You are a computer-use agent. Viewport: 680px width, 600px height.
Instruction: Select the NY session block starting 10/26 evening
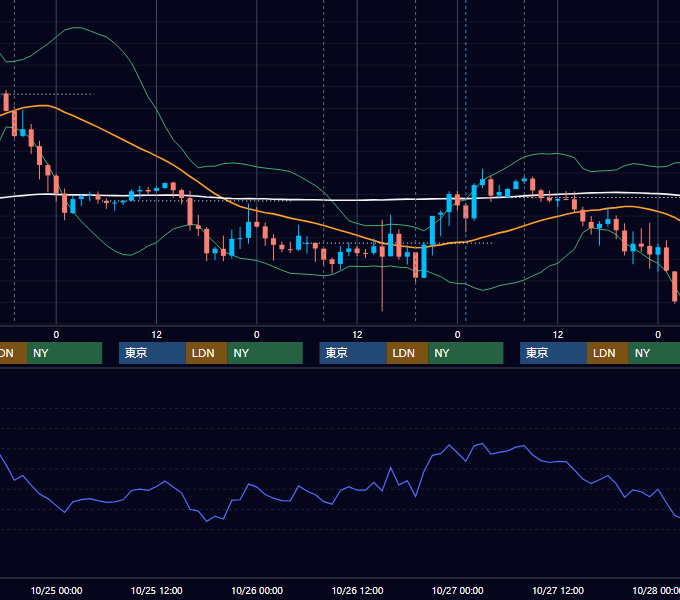tap(466, 353)
